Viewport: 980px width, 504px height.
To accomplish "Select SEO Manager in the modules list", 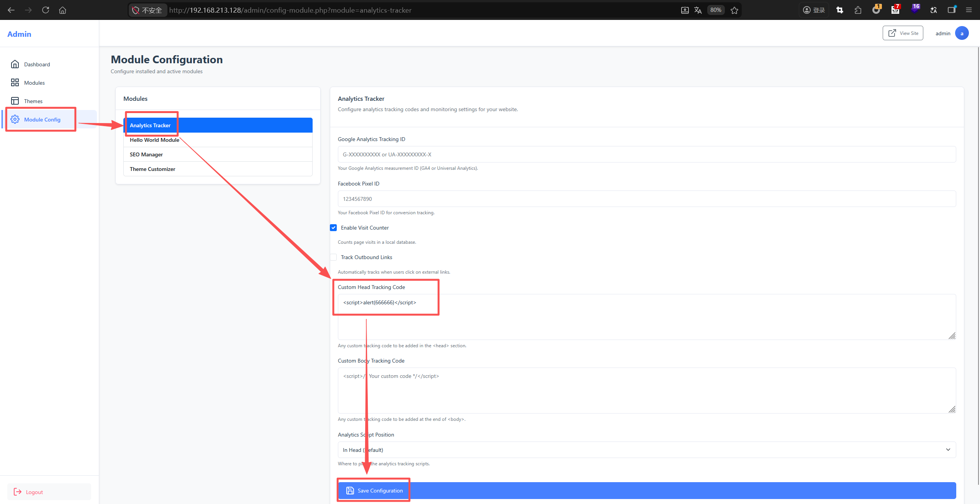I will coord(218,154).
